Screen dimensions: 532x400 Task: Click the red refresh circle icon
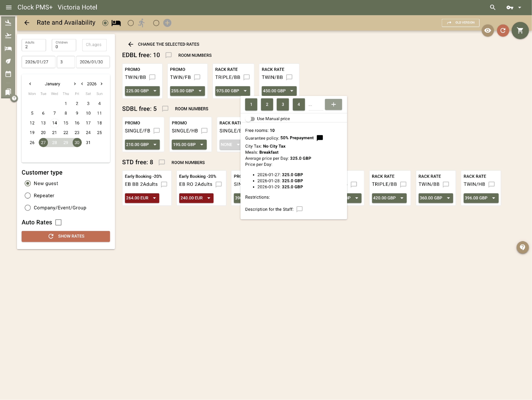tap(503, 31)
